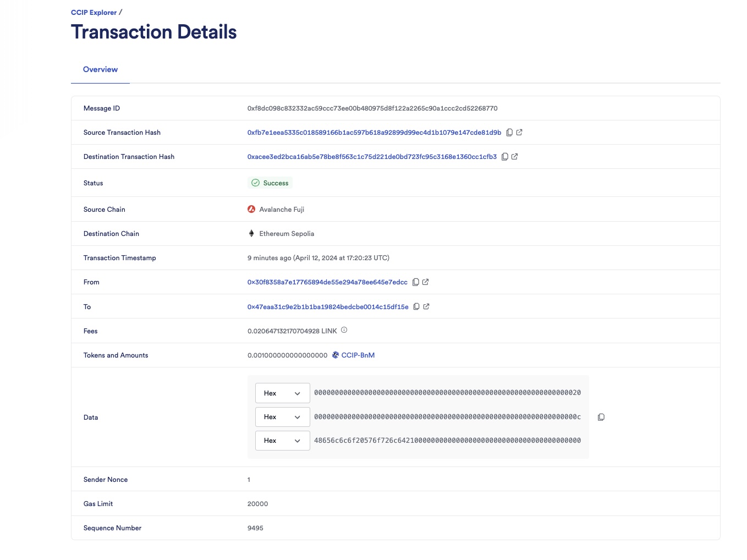Open the CCIP-BnM token link
Viewport: 747px width, 560px height.
tap(358, 355)
